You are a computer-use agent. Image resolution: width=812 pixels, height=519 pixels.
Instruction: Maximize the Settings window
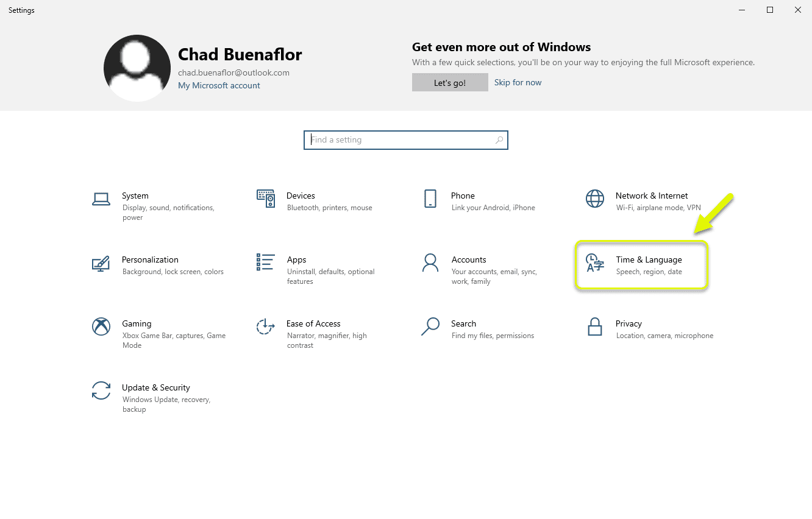point(770,10)
